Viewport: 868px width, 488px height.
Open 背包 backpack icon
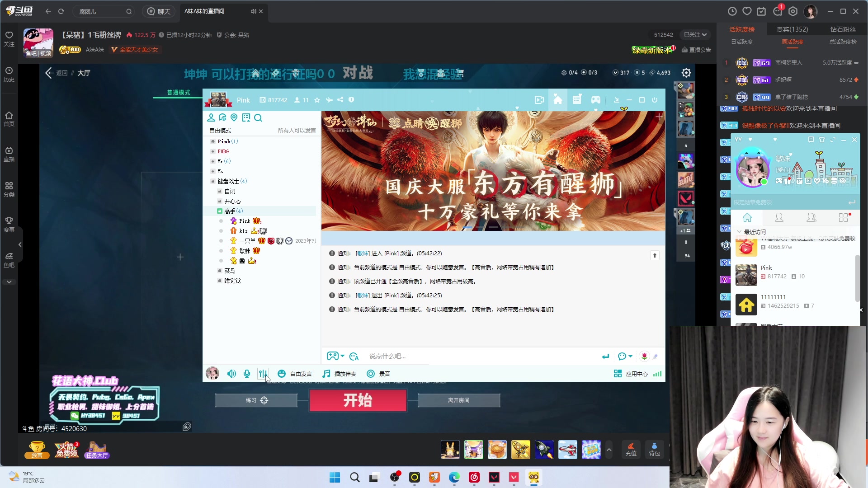coord(654,450)
